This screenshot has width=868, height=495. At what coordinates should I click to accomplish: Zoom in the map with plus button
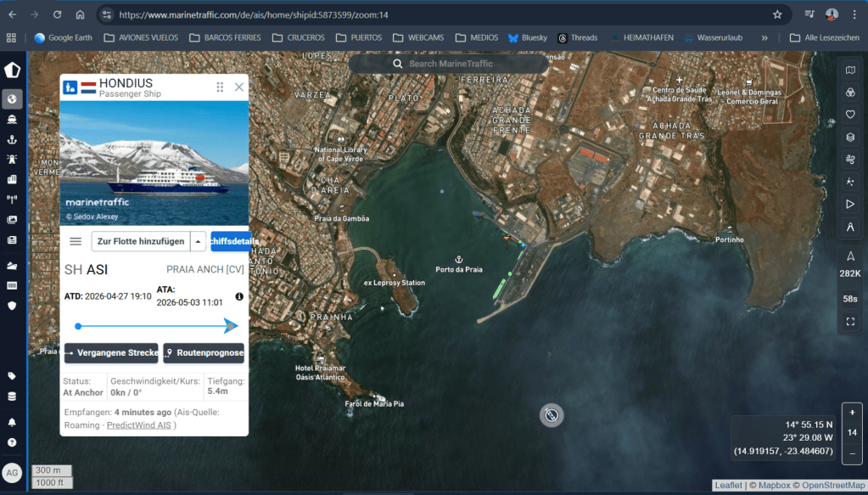pyautogui.click(x=852, y=413)
